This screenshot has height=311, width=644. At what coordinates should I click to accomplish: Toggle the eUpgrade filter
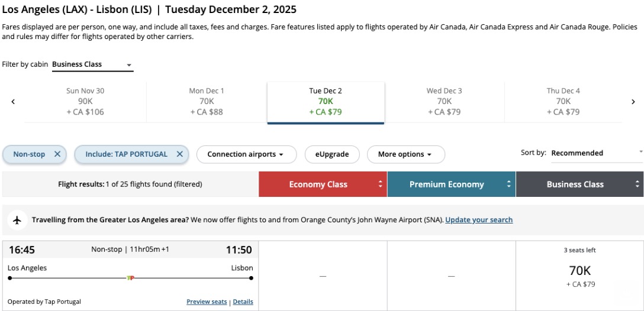coord(331,154)
